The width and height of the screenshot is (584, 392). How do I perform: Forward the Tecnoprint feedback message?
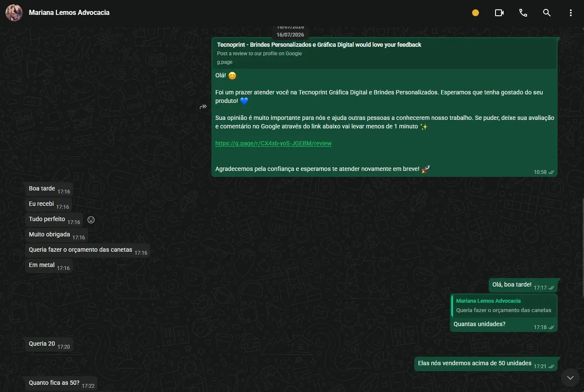pos(203,107)
